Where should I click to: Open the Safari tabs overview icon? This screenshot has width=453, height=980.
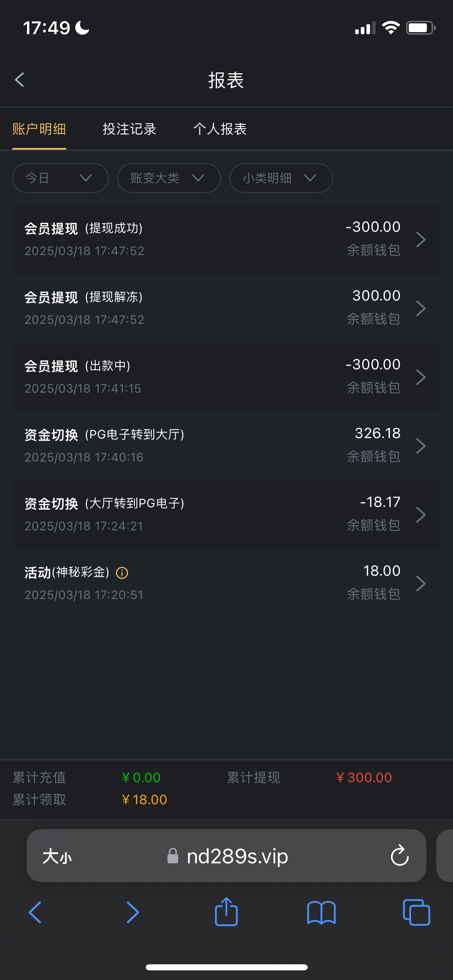416,912
